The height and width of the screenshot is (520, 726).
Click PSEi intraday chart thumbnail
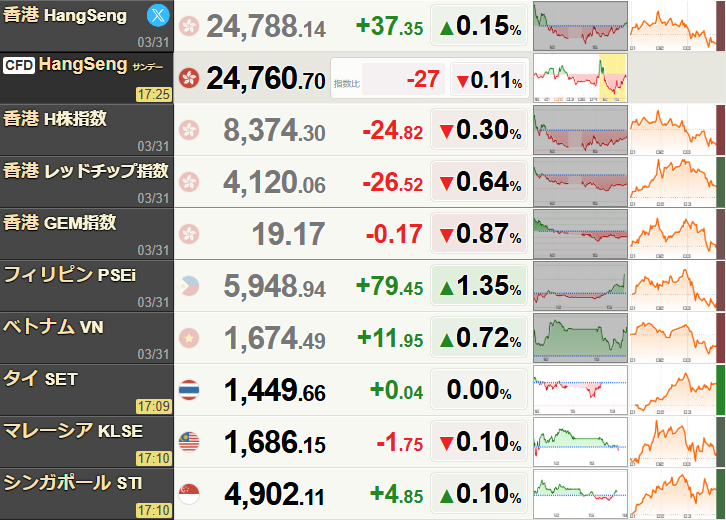point(580,286)
